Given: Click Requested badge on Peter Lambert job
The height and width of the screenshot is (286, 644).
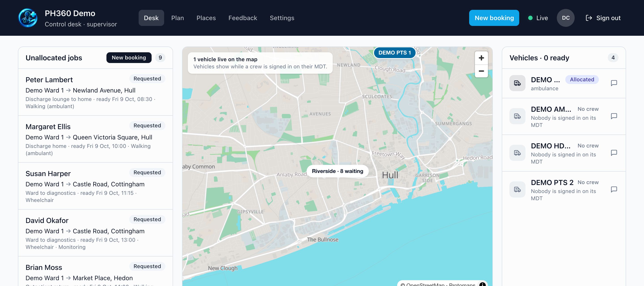Looking at the screenshot, I should click(x=147, y=78).
